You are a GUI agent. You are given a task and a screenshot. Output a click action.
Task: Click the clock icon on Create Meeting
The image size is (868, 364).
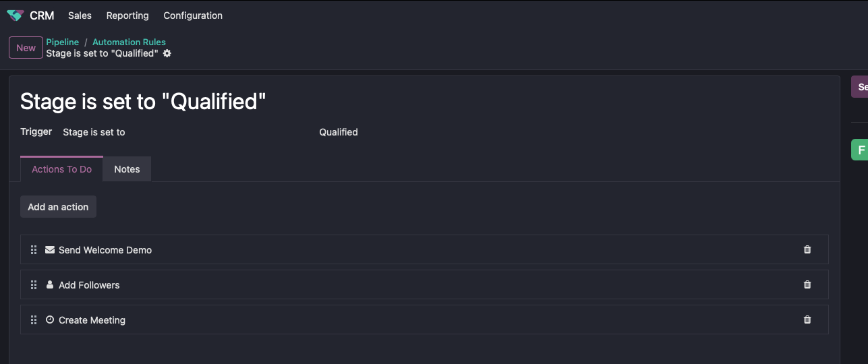point(50,320)
